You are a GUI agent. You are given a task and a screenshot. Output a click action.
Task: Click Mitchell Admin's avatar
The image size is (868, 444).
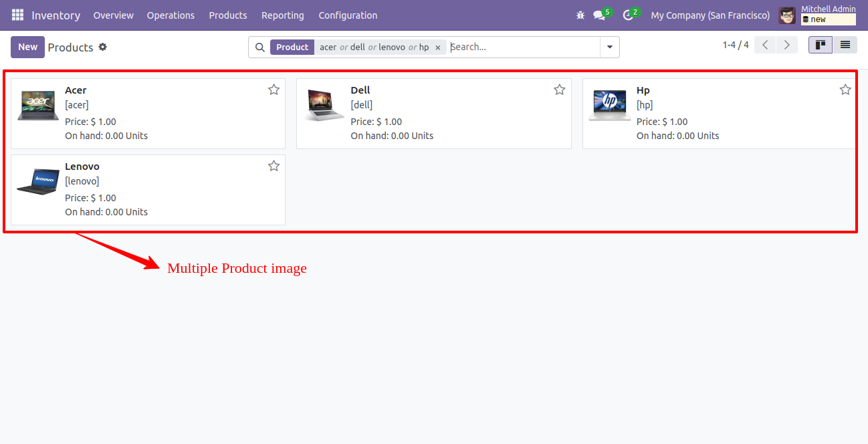click(788, 15)
